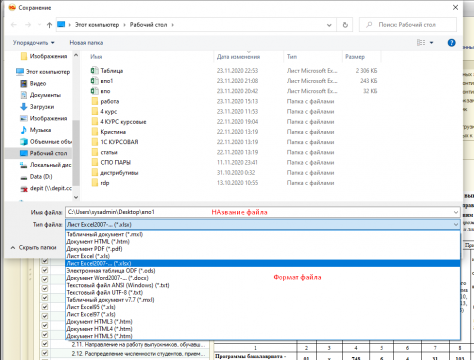Create a Новая папка
The height and width of the screenshot is (360, 474).
point(86,43)
